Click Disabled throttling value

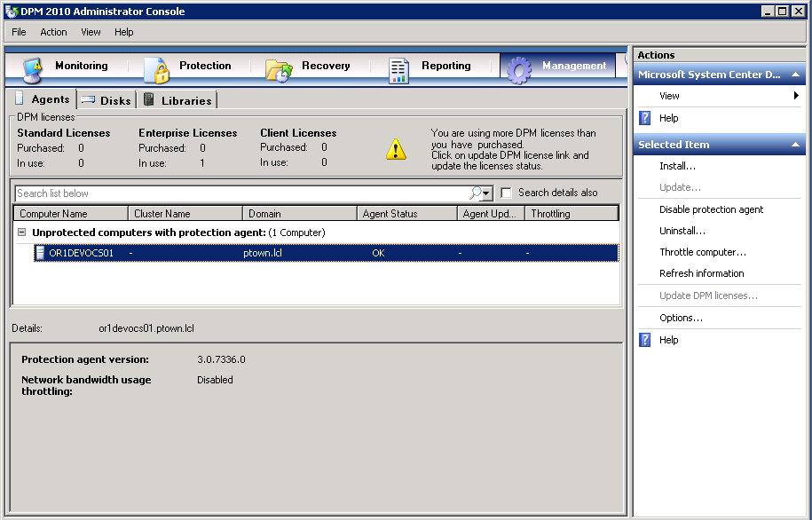[215, 380]
